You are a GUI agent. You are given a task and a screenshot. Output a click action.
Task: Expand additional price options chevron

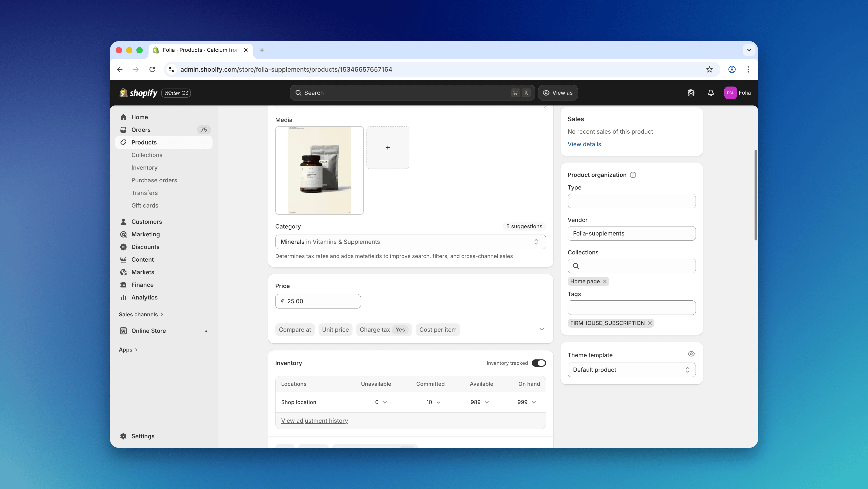pos(542,329)
